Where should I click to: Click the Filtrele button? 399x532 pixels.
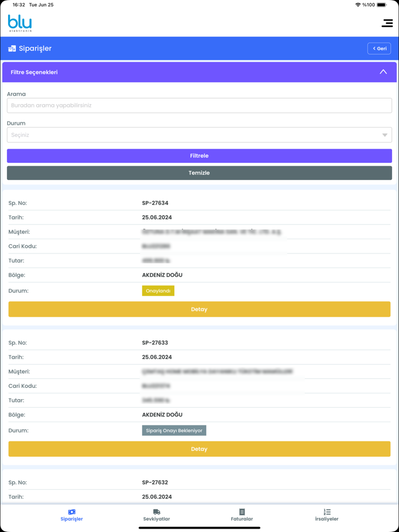pyautogui.click(x=199, y=155)
